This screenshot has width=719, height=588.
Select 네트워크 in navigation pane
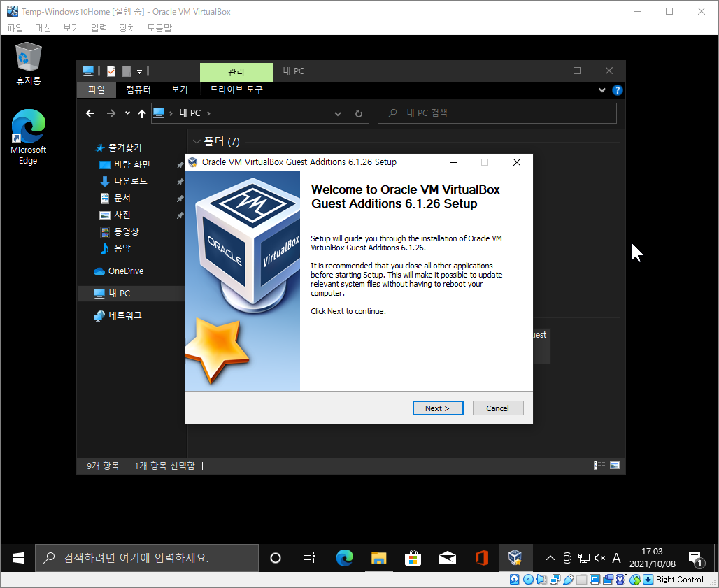pos(118,315)
